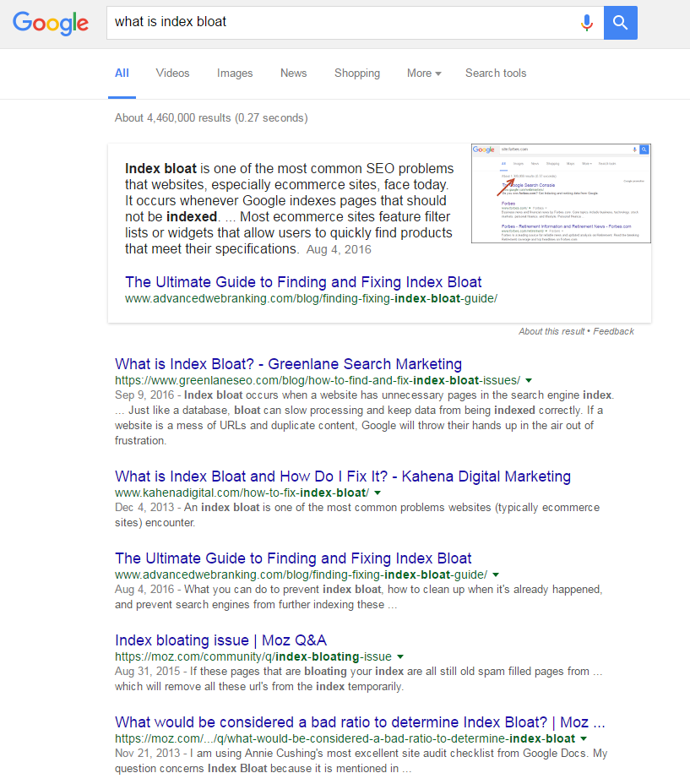Open 'What is Index Bloat and How Do I Fix It?' Kahena result
Image resolution: width=690 pixels, height=784 pixels.
point(343,476)
